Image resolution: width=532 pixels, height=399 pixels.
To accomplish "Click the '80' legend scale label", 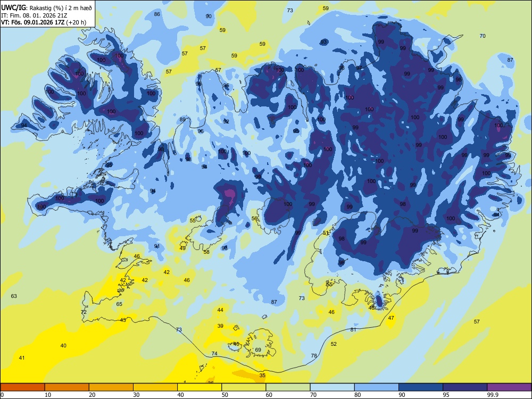I will pos(358,395).
